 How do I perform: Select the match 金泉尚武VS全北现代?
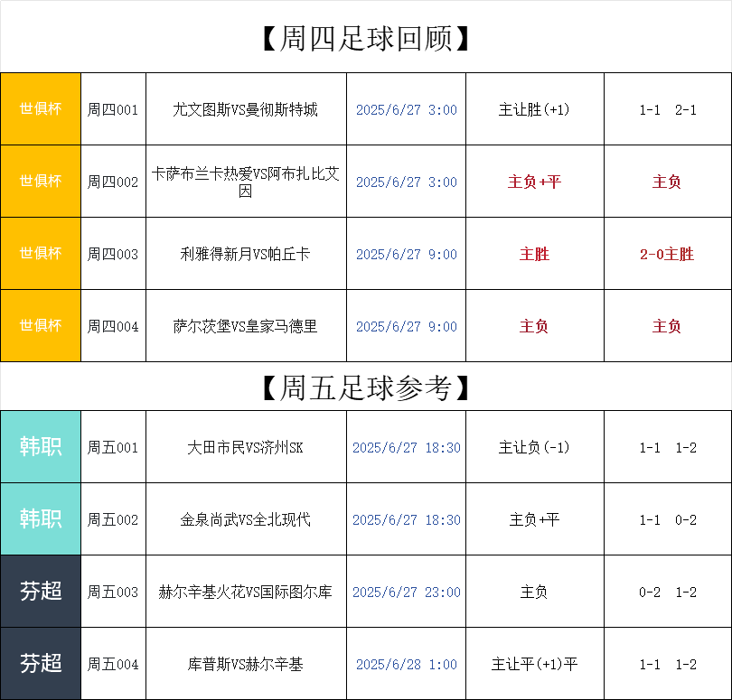click(x=246, y=519)
